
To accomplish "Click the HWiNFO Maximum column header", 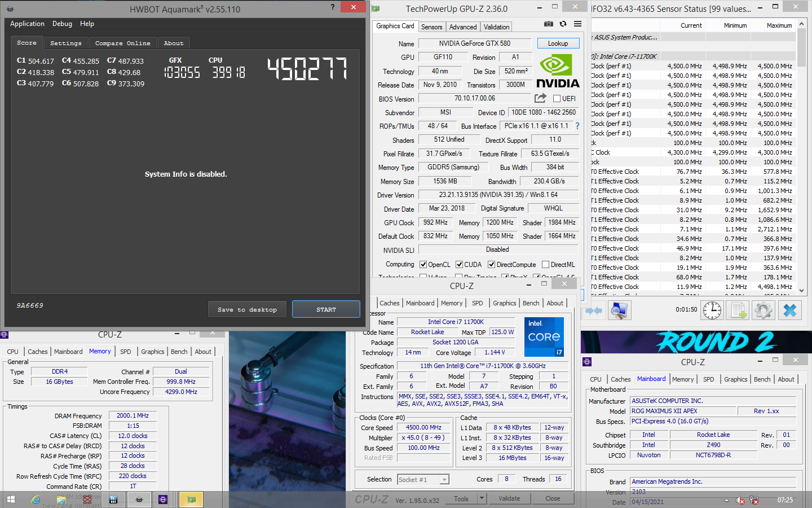I will coord(779,25).
